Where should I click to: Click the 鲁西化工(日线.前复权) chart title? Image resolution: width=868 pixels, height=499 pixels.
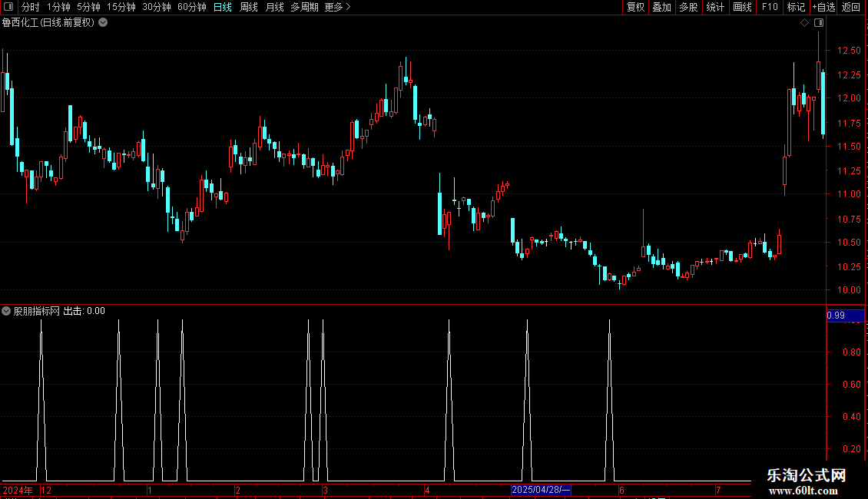click(48, 23)
